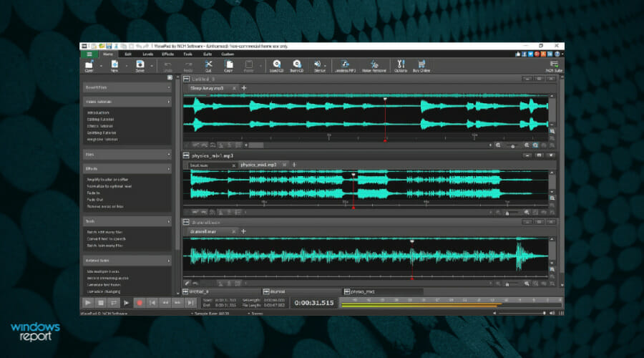644x358 pixels.
Task: Close the Sleep Away.mp3 tab
Action: coord(234,88)
